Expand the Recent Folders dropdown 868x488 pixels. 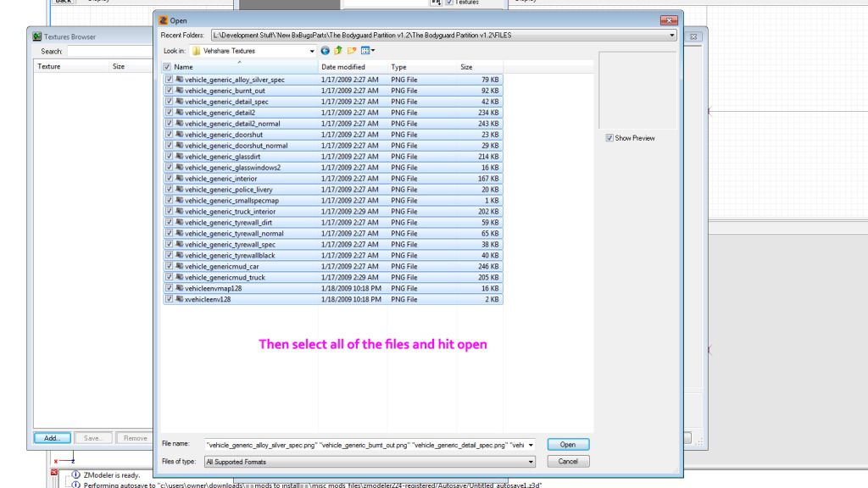coord(672,36)
